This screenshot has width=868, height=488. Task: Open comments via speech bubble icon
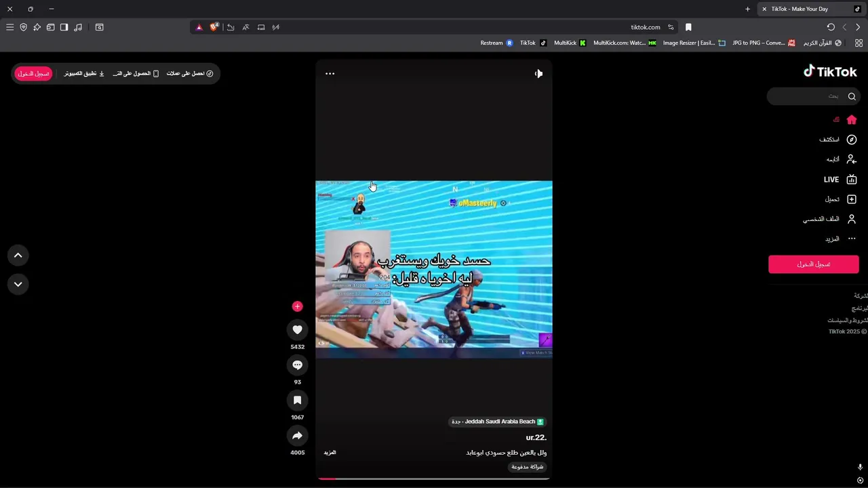click(x=297, y=365)
